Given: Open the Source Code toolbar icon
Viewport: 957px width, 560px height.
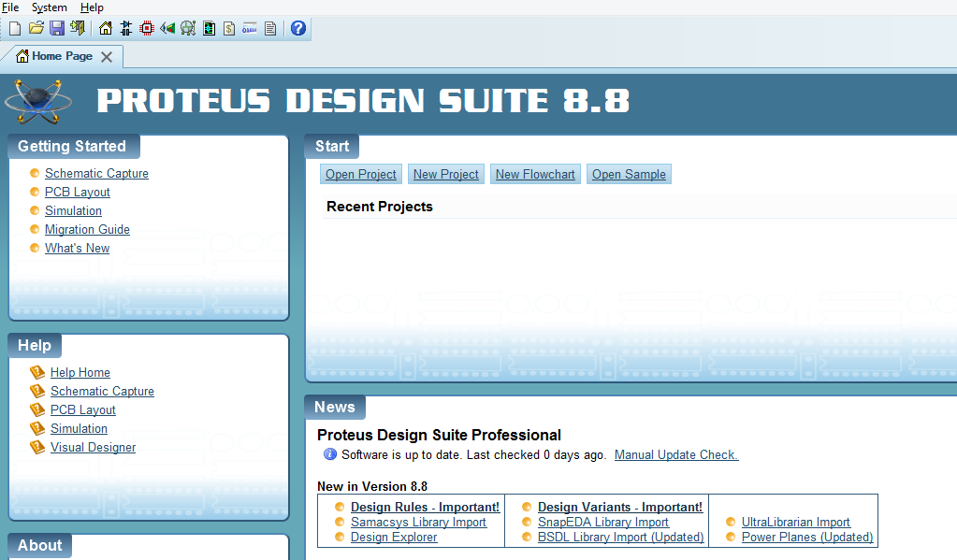Looking at the screenshot, I should tap(250, 28).
